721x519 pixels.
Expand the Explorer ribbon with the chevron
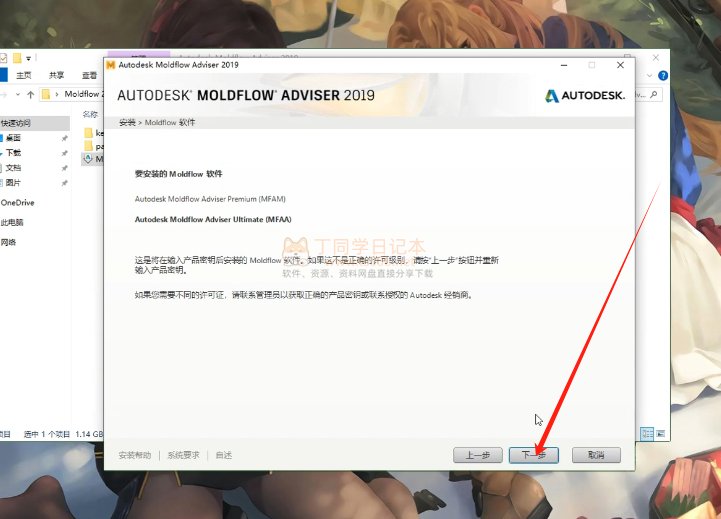coord(650,75)
